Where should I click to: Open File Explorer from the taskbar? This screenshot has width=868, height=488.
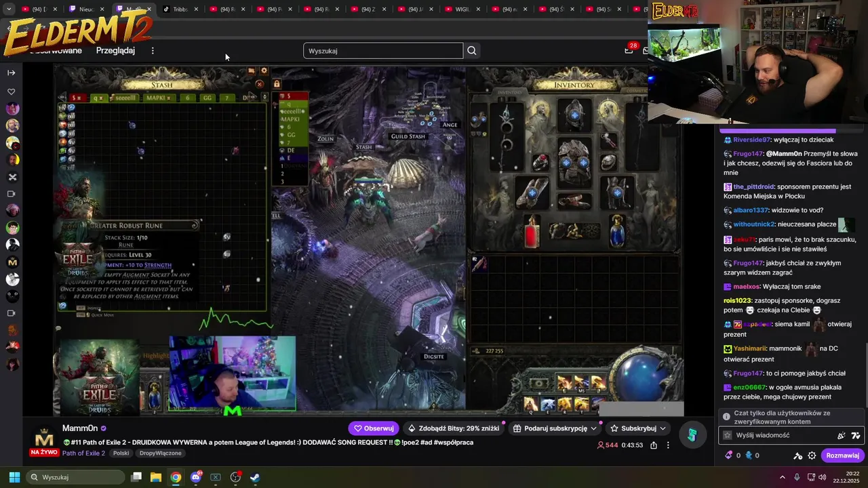point(156,477)
